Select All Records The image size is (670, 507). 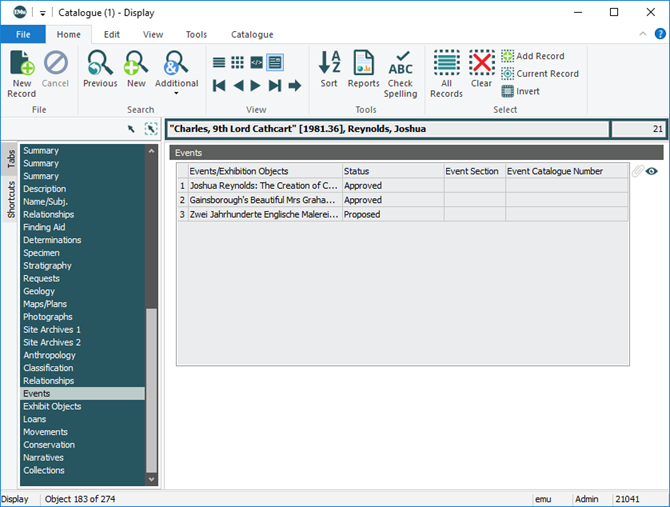[446, 73]
